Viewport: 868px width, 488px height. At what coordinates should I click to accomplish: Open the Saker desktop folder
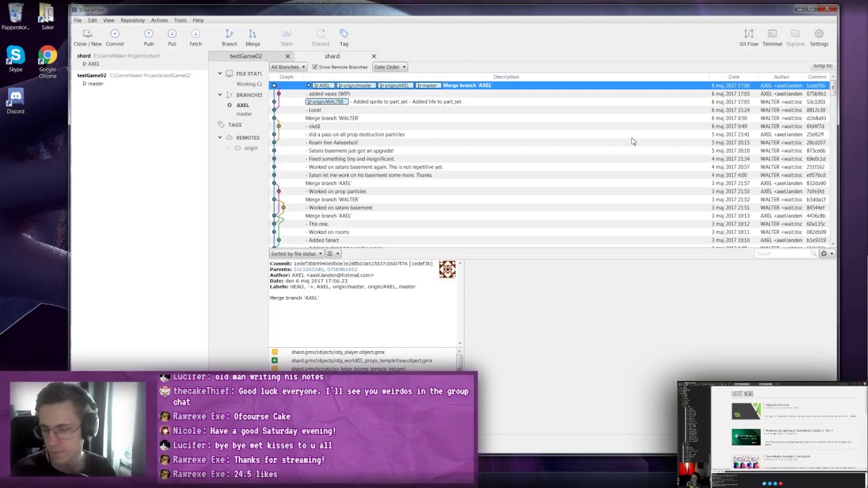tap(47, 17)
